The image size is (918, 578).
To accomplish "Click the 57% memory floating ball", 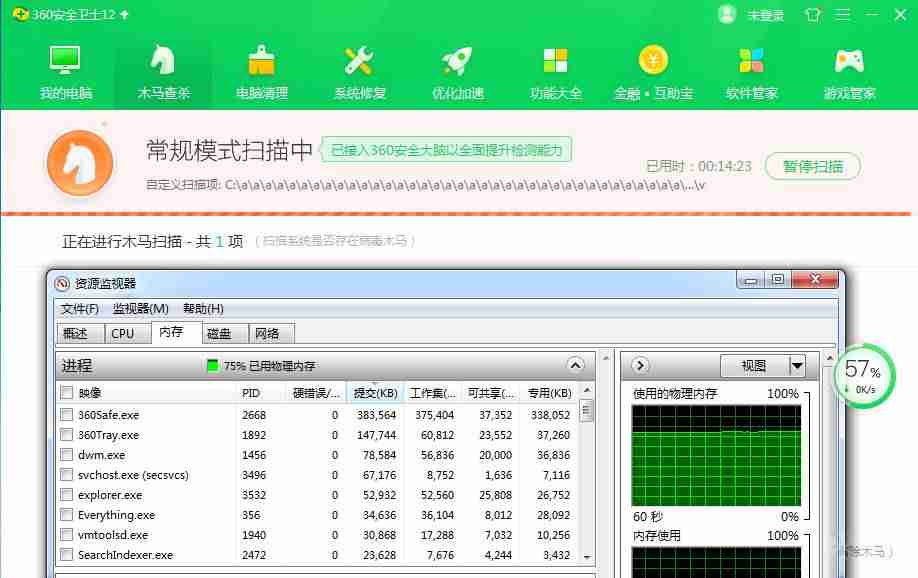I will click(864, 376).
